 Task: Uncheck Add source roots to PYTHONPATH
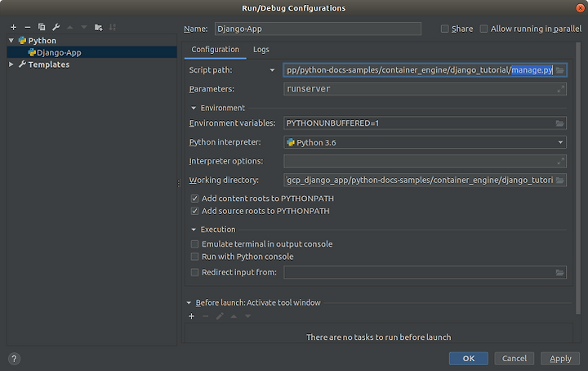(194, 211)
